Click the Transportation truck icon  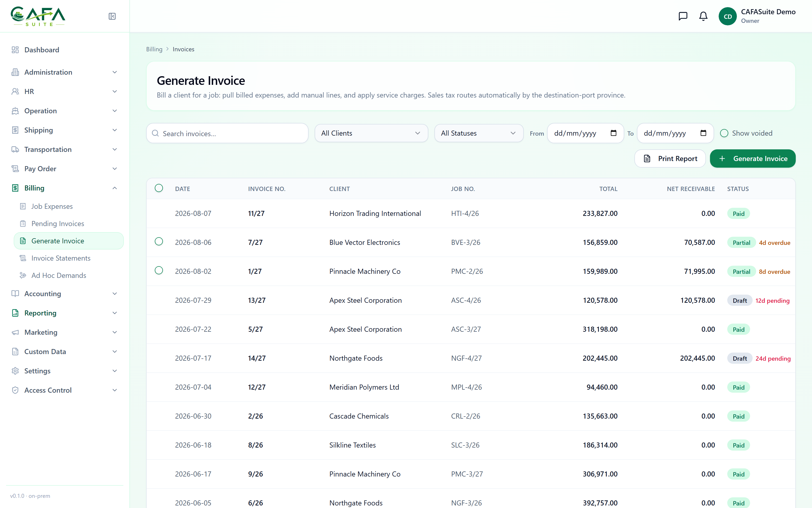tap(15, 150)
